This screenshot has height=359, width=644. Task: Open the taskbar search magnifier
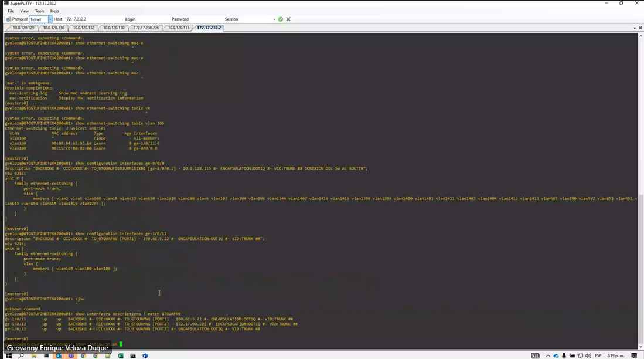21,355
